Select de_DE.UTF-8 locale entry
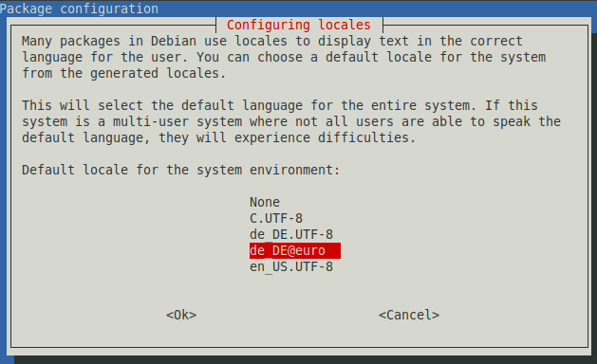597x364 pixels. click(291, 234)
